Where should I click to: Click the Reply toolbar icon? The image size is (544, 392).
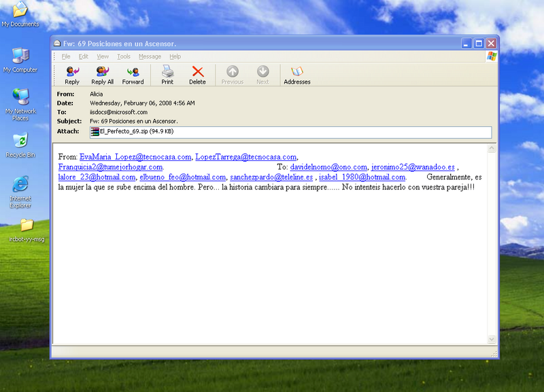72,72
